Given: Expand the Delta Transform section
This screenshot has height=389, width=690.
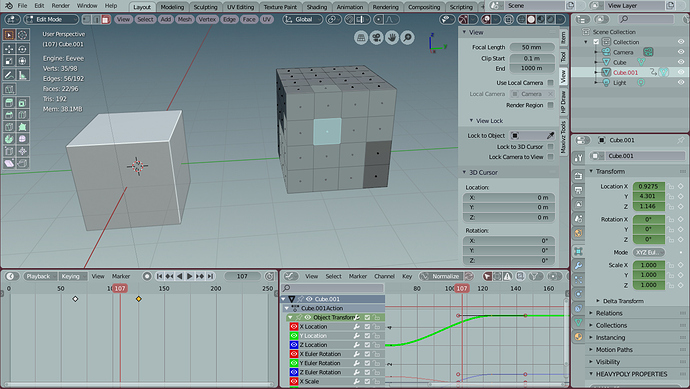Looking at the screenshot, I should 598,301.
